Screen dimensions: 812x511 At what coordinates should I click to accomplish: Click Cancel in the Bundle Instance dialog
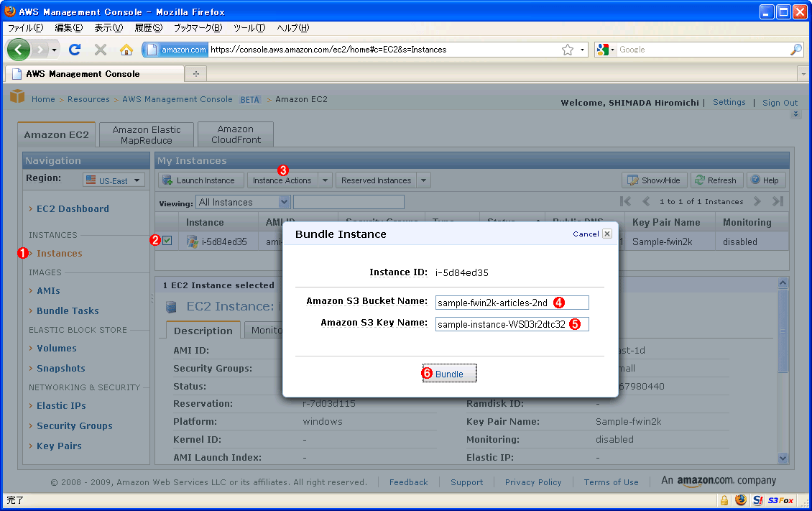click(x=586, y=234)
